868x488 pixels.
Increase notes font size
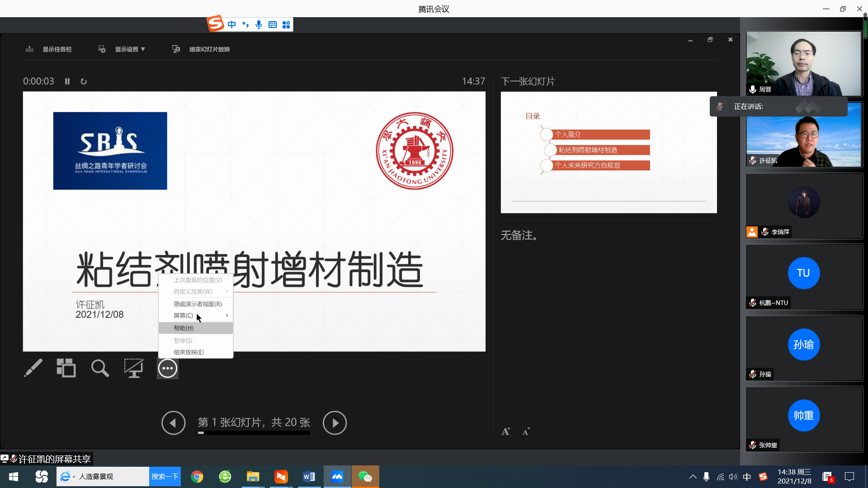tap(506, 432)
